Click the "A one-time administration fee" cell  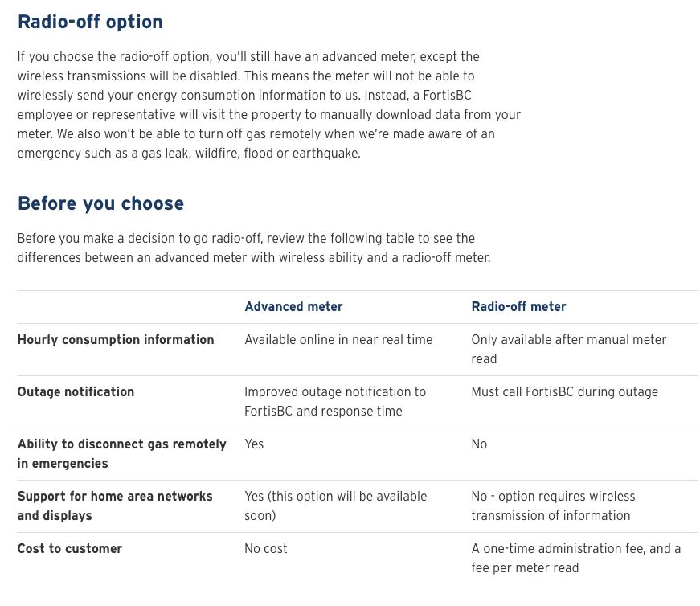coord(575,558)
